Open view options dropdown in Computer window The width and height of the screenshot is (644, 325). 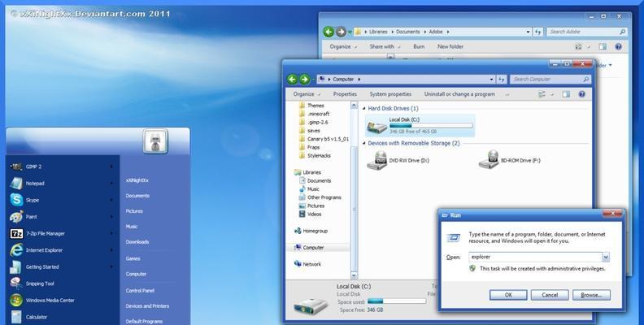551,94
